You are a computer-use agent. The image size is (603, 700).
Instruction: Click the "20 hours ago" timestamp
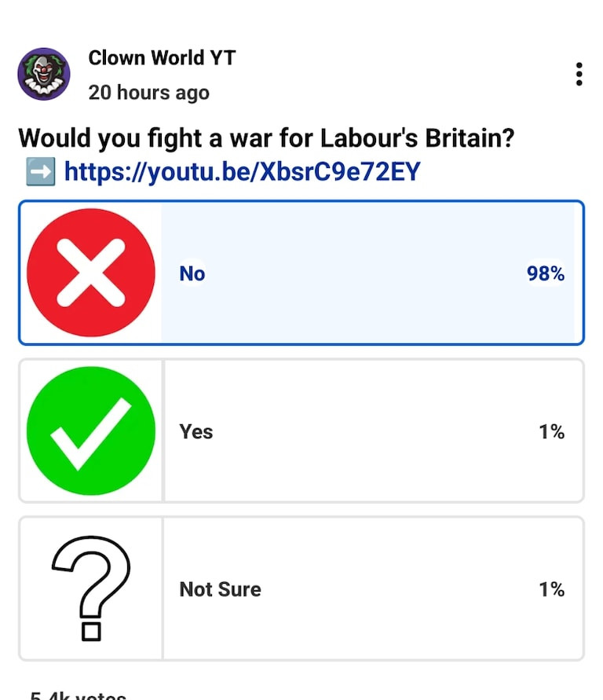[149, 92]
